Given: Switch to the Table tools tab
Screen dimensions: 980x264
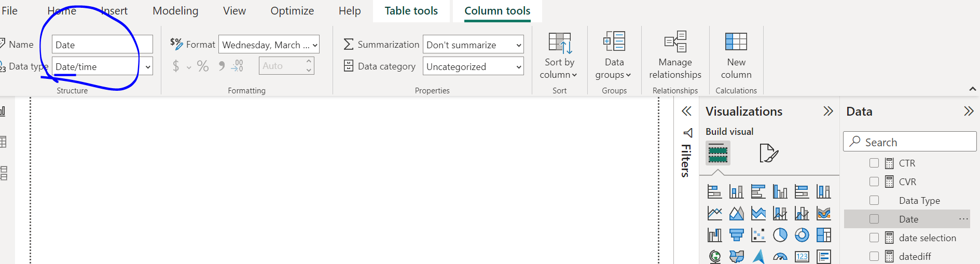Looking at the screenshot, I should (x=411, y=11).
